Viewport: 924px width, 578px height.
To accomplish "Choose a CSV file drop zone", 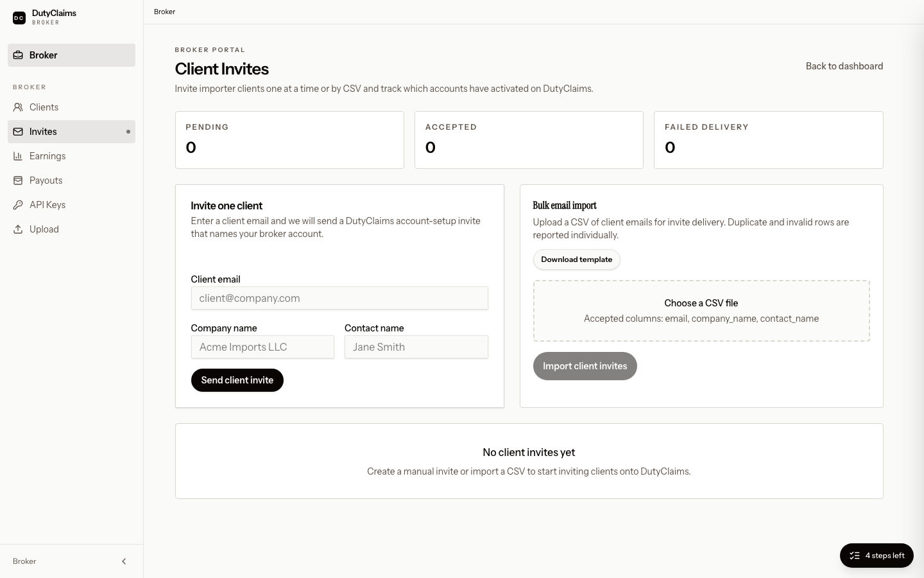I will coord(701,311).
